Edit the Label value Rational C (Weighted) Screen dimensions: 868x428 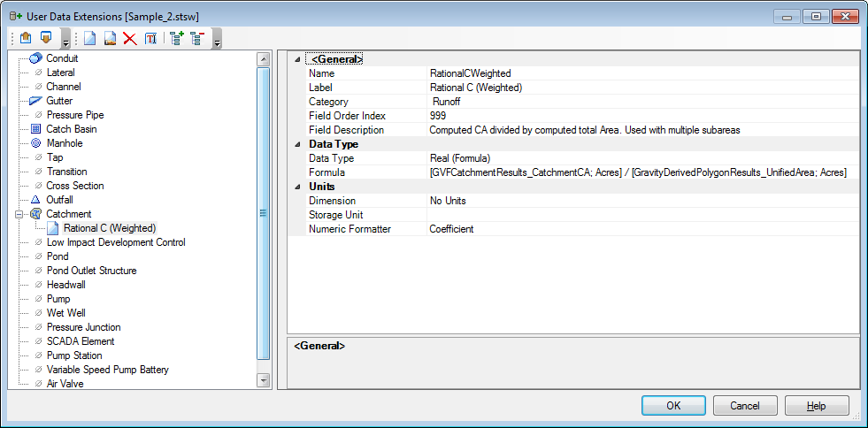[x=642, y=88]
